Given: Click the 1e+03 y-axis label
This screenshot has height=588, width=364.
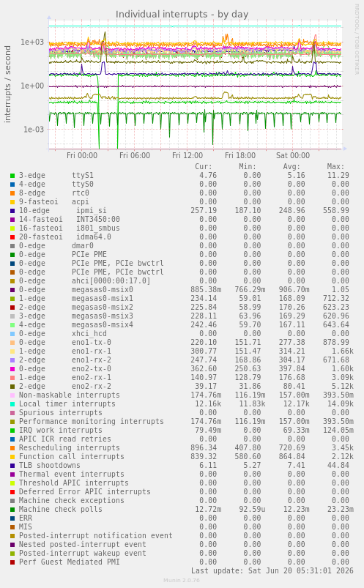Looking at the screenshot, I should (x=32, y=42).
